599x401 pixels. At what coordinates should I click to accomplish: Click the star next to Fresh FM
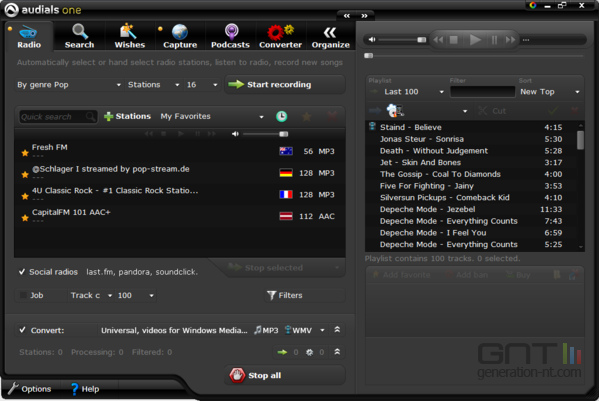25,153
